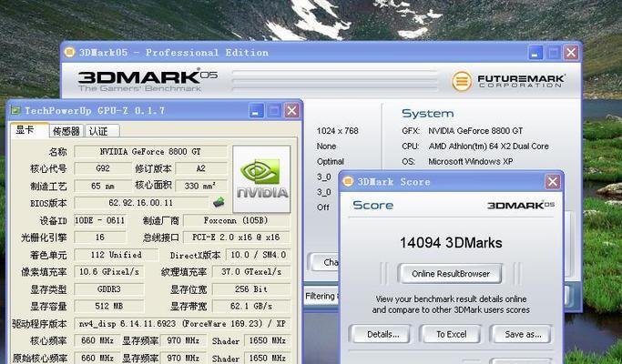The image size is (622, 364).
Task: Switch to the 传感器 tab
Action: pos(66,131)
